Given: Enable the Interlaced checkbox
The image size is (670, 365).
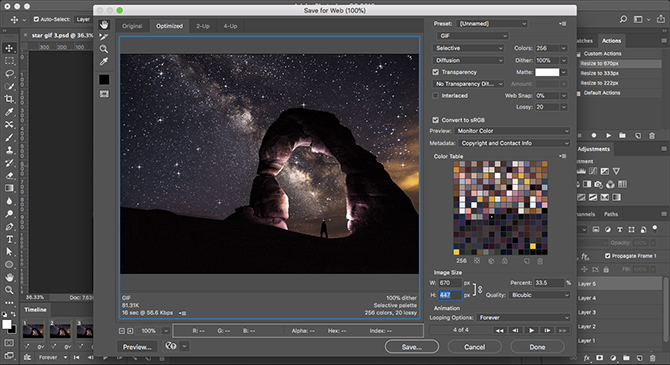Looking at the screenshot, I should [435, 96].
